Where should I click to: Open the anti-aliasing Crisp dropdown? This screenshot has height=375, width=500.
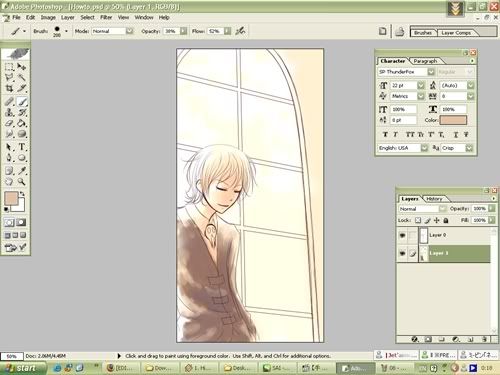(x=469, y=148)
